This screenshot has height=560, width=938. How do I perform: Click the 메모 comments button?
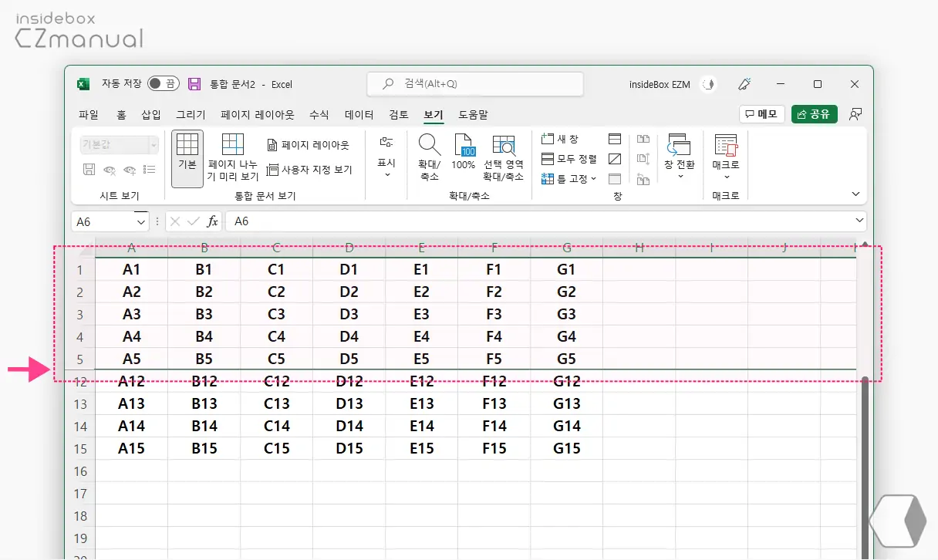tap(761, 114)
